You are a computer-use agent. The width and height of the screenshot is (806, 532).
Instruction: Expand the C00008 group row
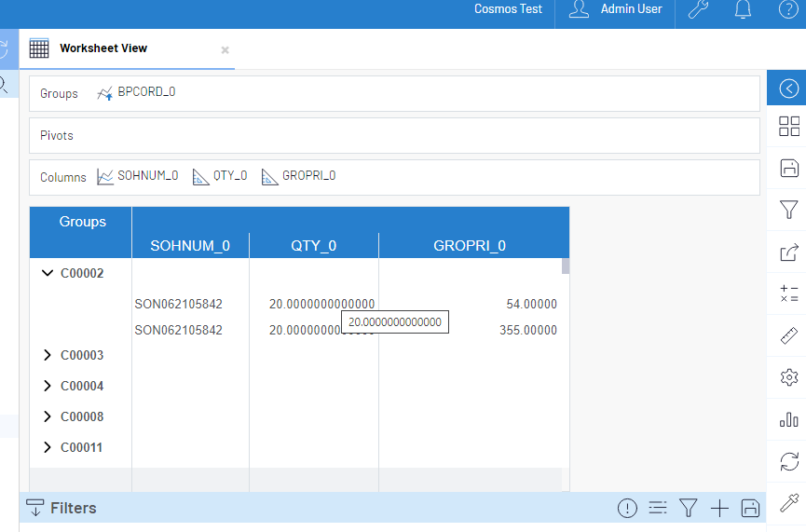[48, 416]
